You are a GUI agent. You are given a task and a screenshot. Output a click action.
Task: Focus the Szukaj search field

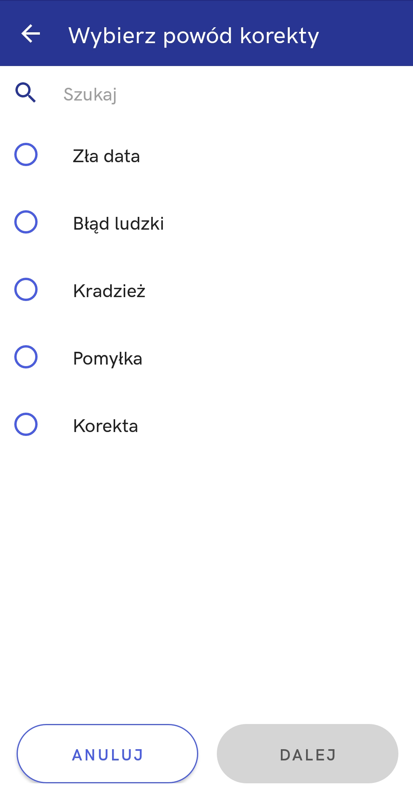(223, 94)
